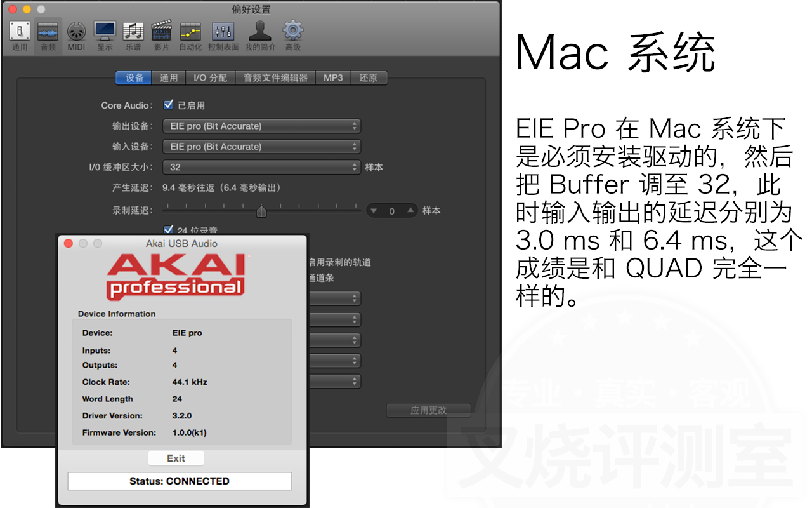
Task: Decrease 录制延迟 value with down arrow
Action: pyautogui.click(x=374, y=211)
